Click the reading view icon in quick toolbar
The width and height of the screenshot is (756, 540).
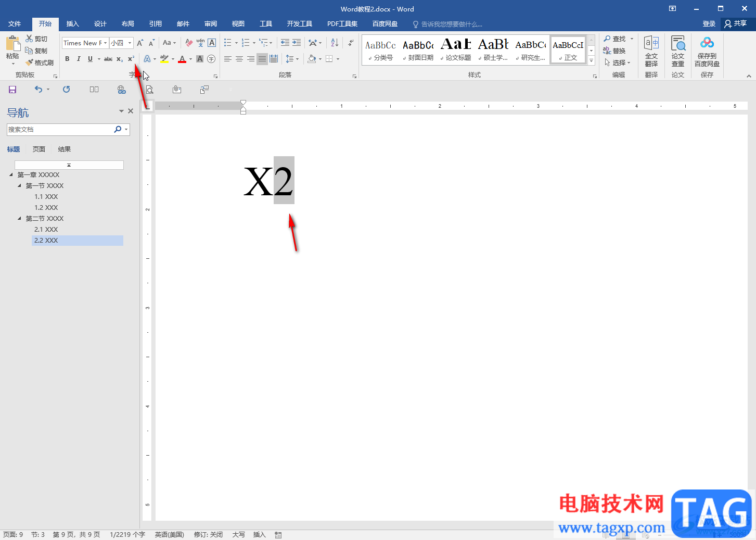pos(94,90)
